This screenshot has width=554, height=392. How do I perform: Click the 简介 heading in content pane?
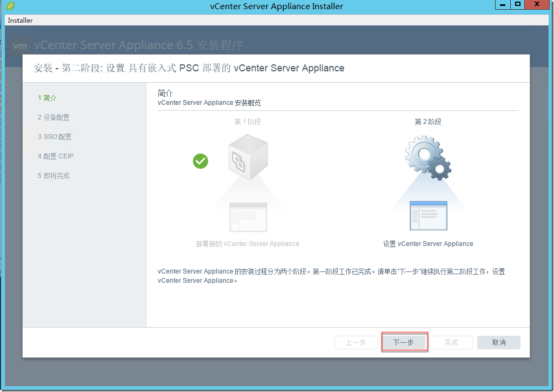(165, 93)
